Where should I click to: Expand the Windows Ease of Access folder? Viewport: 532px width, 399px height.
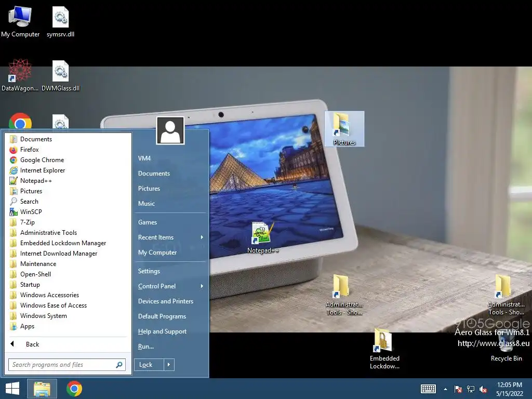68,305
